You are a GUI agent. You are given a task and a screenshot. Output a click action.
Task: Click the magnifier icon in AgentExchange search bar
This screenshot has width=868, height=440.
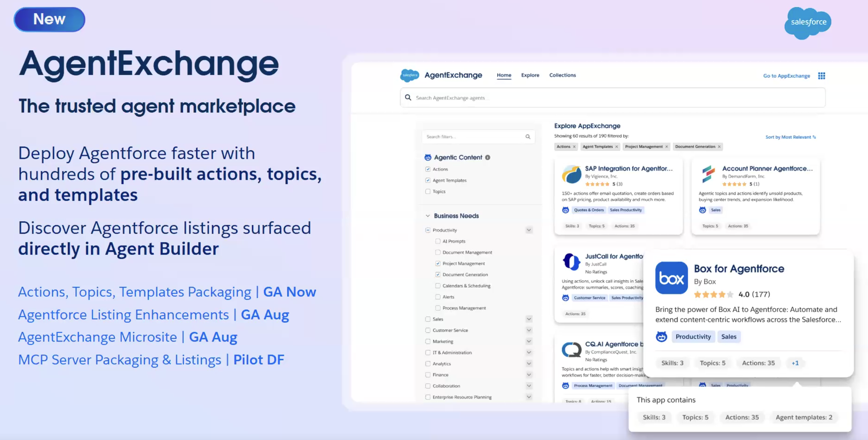408,97
